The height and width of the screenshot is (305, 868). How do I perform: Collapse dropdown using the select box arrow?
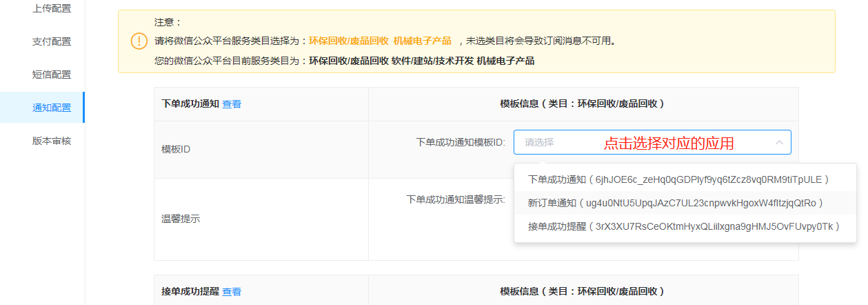[x=779, y=142]
